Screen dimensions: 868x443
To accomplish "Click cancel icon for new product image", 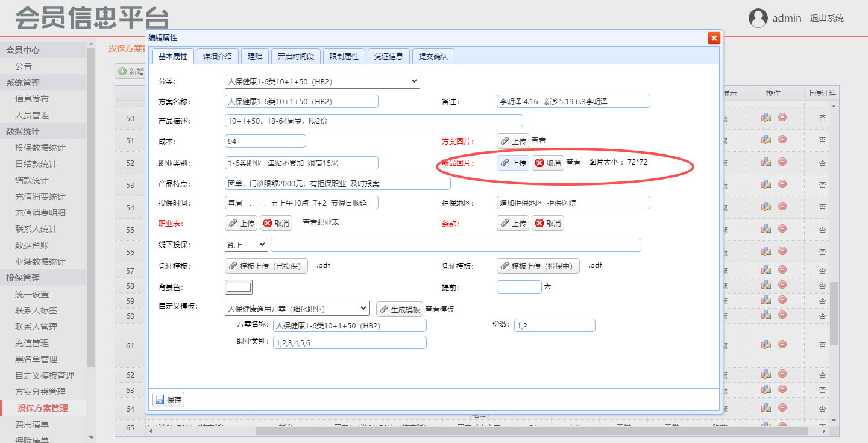I will coord(539,163).
